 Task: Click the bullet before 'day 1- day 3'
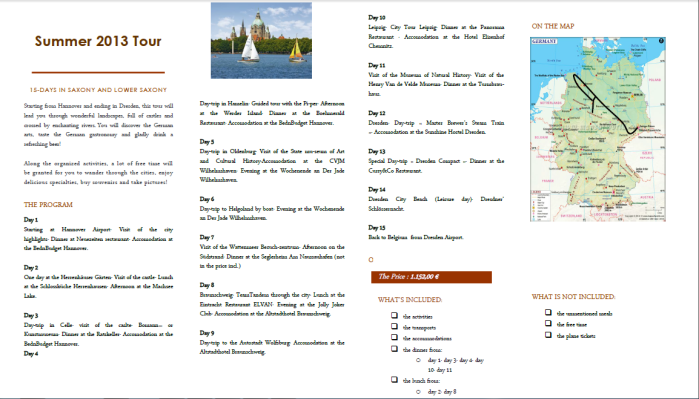click(x=418, y=360)
